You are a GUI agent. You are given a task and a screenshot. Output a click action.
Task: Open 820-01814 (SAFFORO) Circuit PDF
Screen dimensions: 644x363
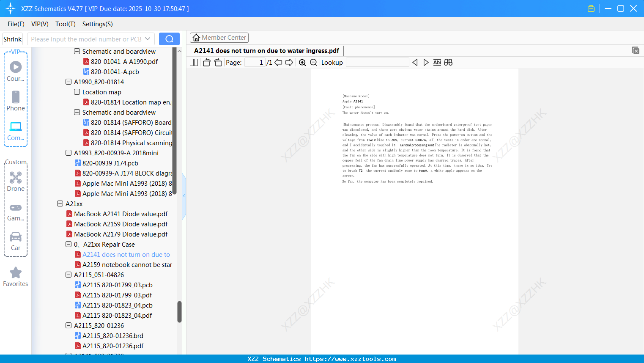point(127,132)
